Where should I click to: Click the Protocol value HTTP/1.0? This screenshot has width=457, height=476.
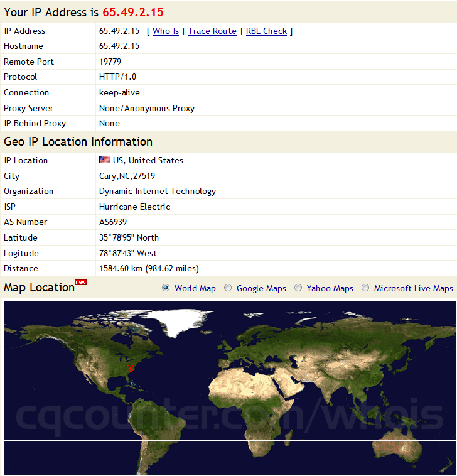coord(117,77)
